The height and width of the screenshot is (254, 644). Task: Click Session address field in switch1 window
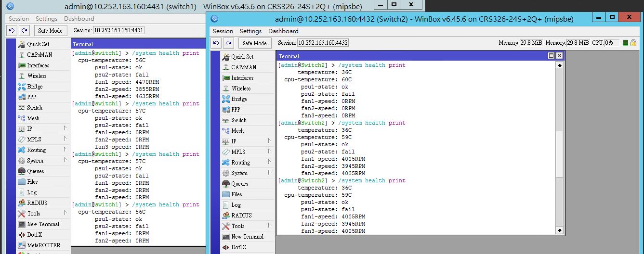[118, 30]
